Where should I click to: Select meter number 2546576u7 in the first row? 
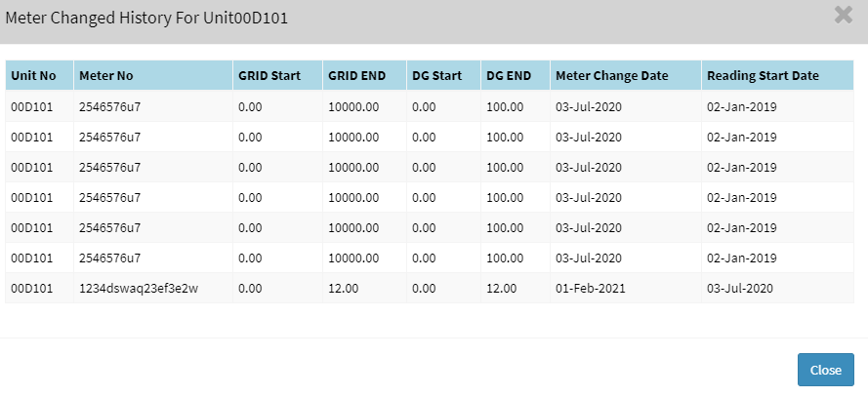tap(109, 107)
